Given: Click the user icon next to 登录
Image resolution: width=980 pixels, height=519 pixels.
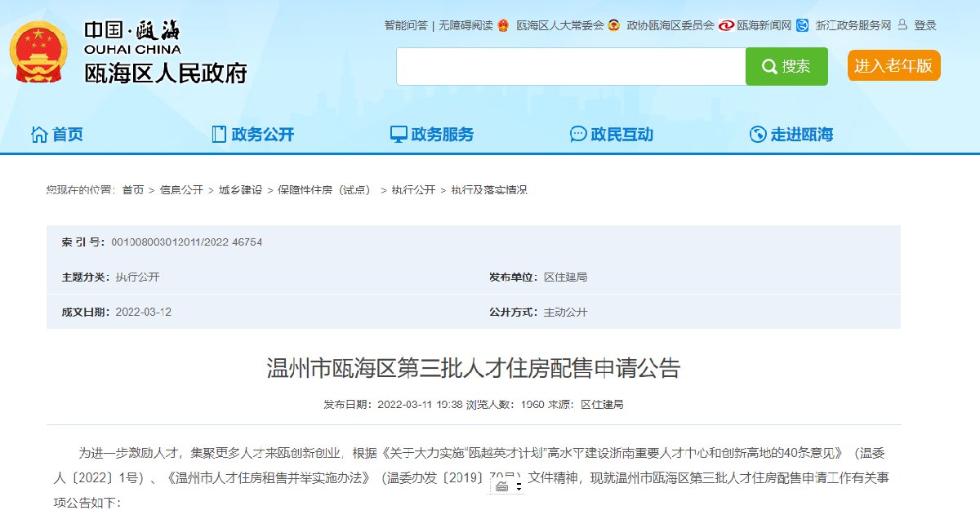Looking at the screenshot, I should [902, 25].
